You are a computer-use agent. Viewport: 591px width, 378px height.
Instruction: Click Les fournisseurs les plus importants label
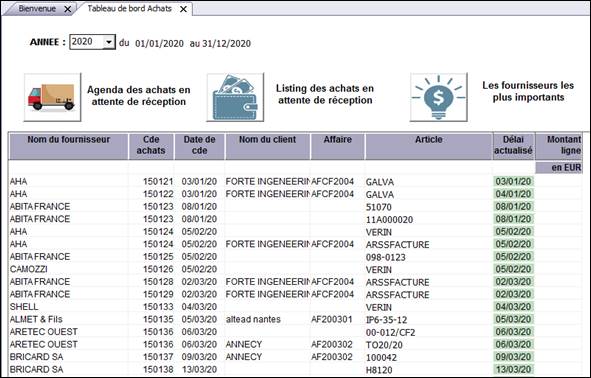528,91
